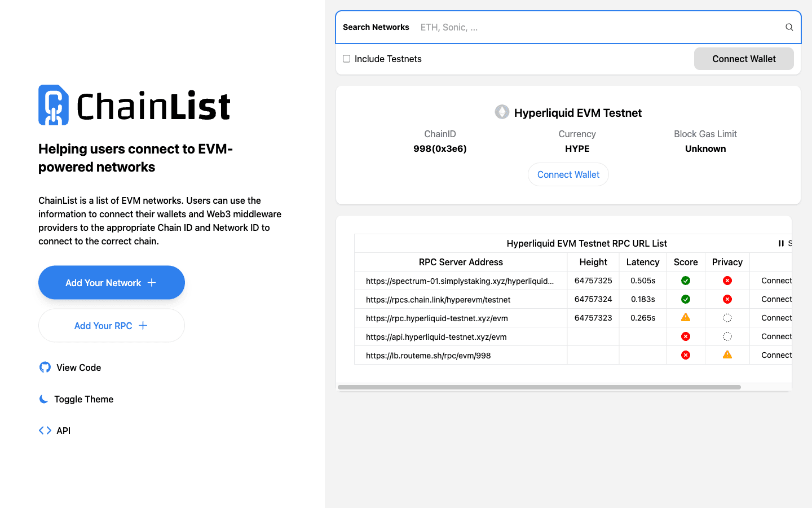The height and width of the screenshot is (508, 812).
Task: Click the pause icon in RPC list header
Action: click(x=781, y=243)
